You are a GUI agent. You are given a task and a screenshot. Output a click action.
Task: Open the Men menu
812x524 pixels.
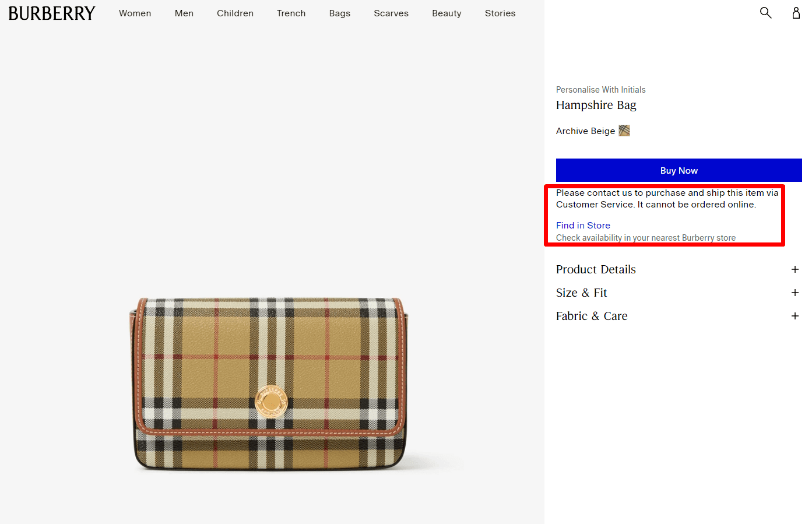pyautogui.click(x=184, y=13)
